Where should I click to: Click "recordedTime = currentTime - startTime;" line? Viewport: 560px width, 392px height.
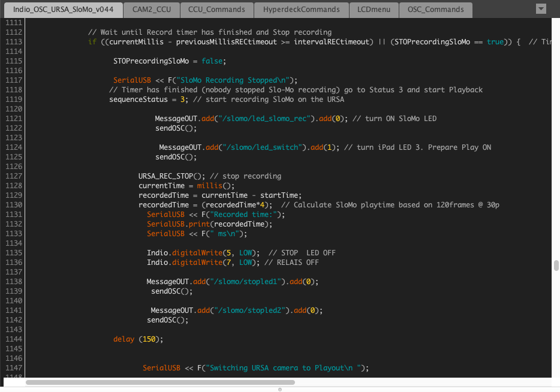coord(220,195)
